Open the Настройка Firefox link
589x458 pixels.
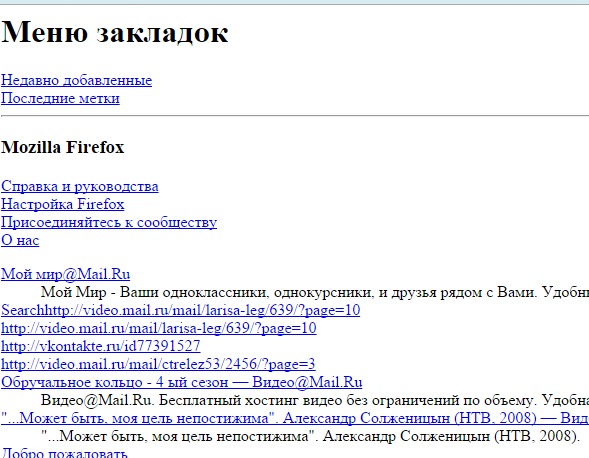click(62, 204)
